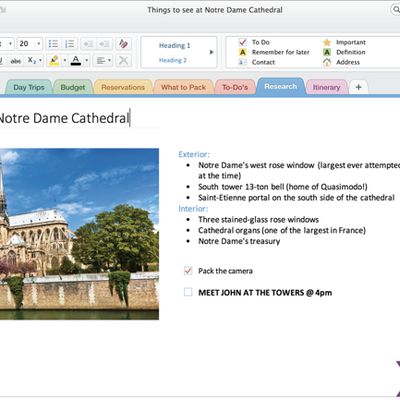Uncheck the Pack the camera checkbox
This screenshot has height=400, width=400.
pos(188,270)
